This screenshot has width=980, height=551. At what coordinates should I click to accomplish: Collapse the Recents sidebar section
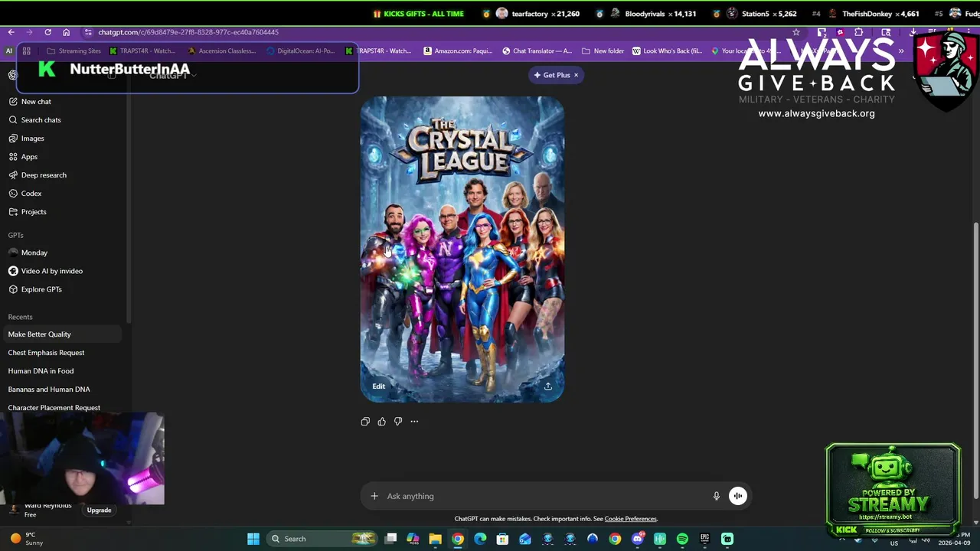pyautogui.click(x=21, y=317)
